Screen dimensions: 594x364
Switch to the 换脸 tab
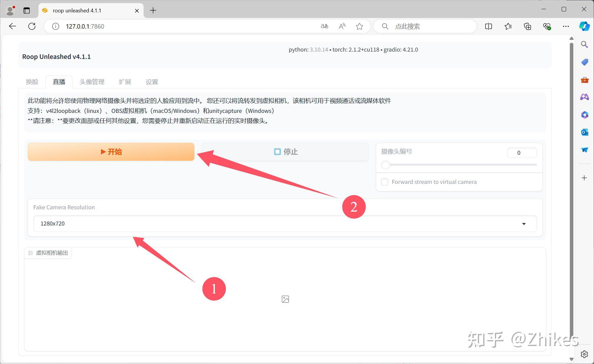coord(32,82)
